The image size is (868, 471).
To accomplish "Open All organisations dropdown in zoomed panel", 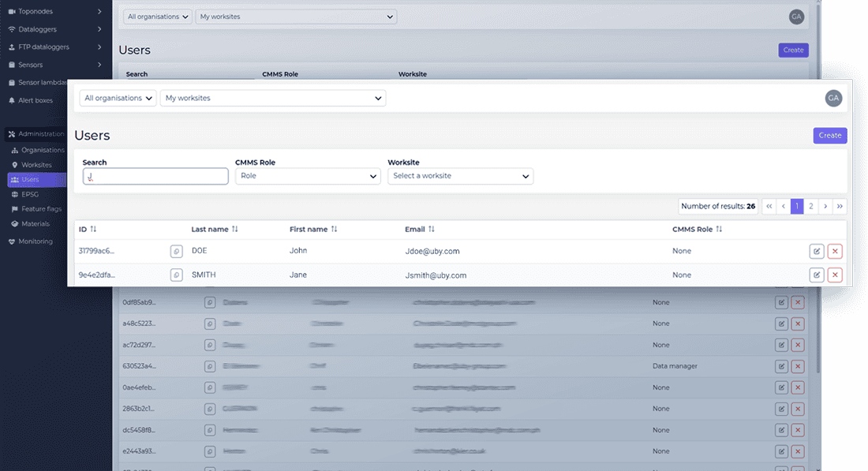I will (118, 98).
